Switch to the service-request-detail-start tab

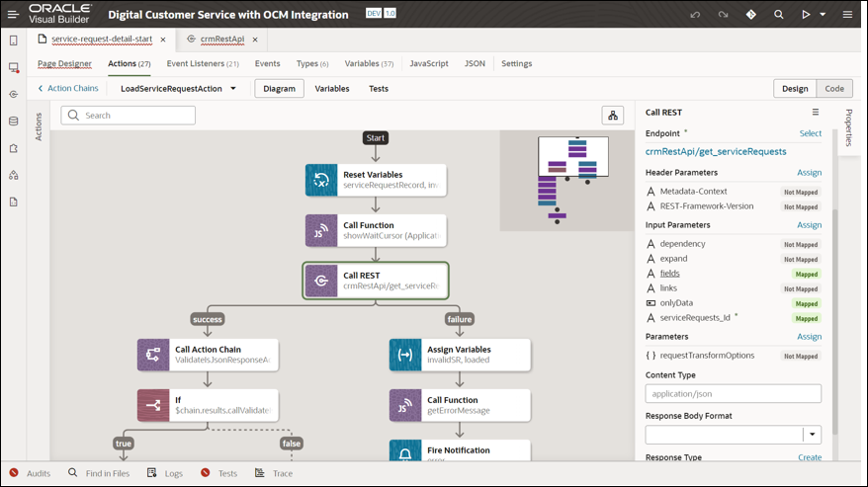pyautogui.click(x=101, y=39)
